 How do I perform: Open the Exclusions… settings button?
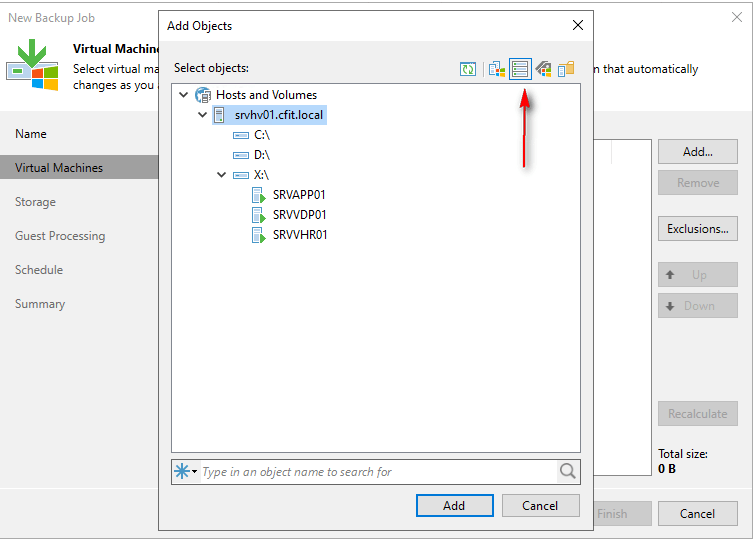point(697,229)
